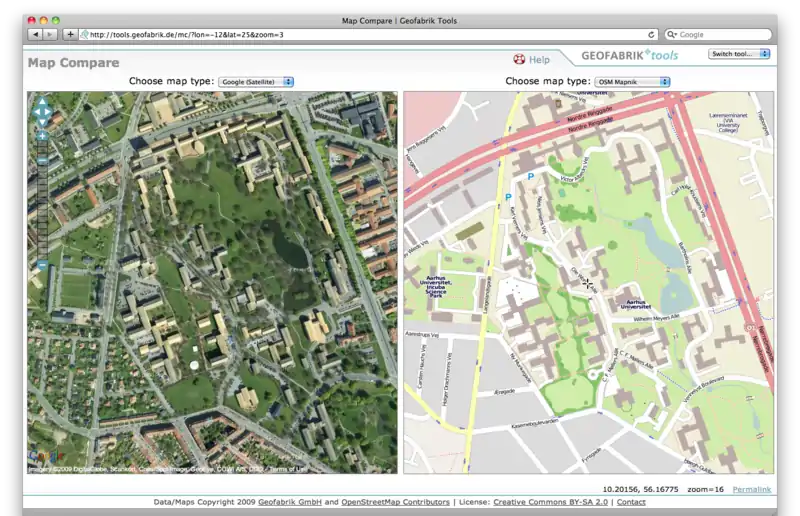Pan the satellite map up
This screenshot has width=800, height=516.
pos(42,101)
